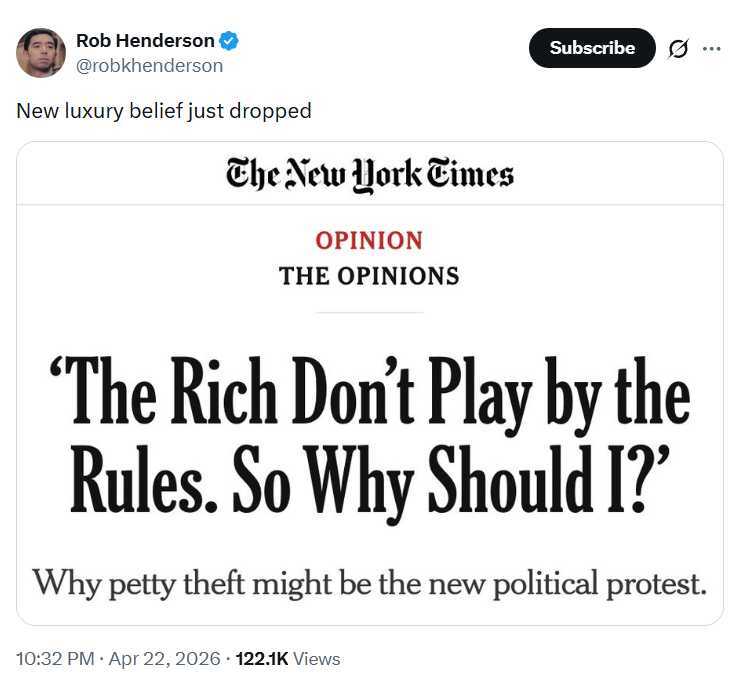Select THE OPINIONS subsection label
Image resolution: width=741 pixels, height=691 pixels.
point(369,276)
